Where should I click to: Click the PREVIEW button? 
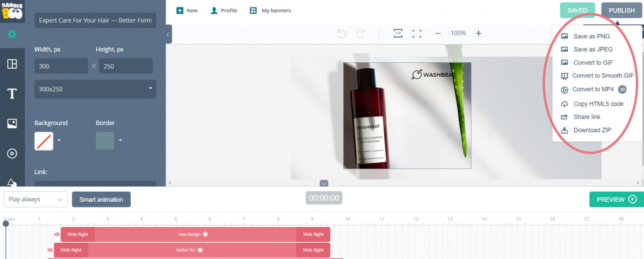(x=616, y=199)
